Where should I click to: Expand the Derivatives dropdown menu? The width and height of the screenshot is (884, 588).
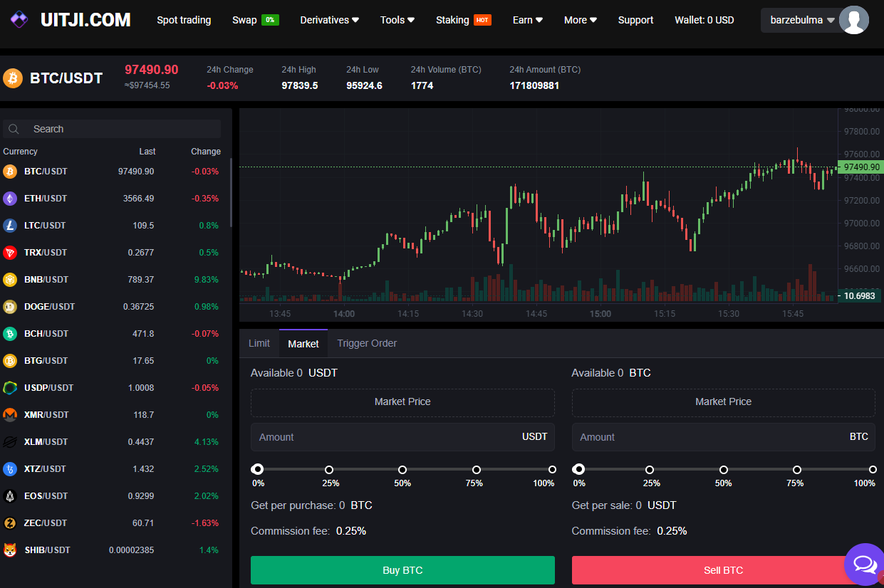tap(329, 20)
